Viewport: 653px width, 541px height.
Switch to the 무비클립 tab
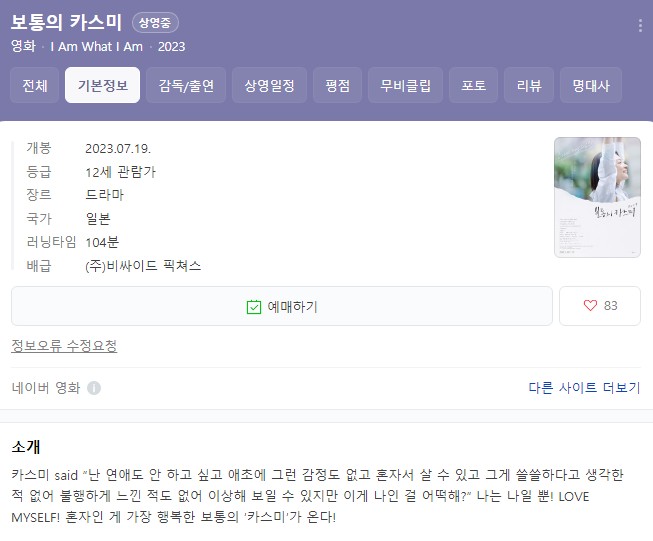click(x=405, y=85)
